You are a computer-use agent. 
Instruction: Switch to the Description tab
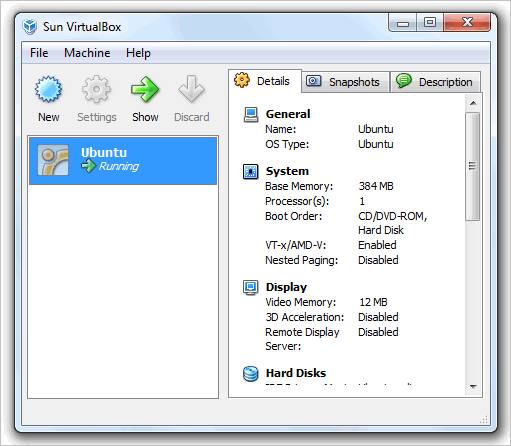(435, 82)
